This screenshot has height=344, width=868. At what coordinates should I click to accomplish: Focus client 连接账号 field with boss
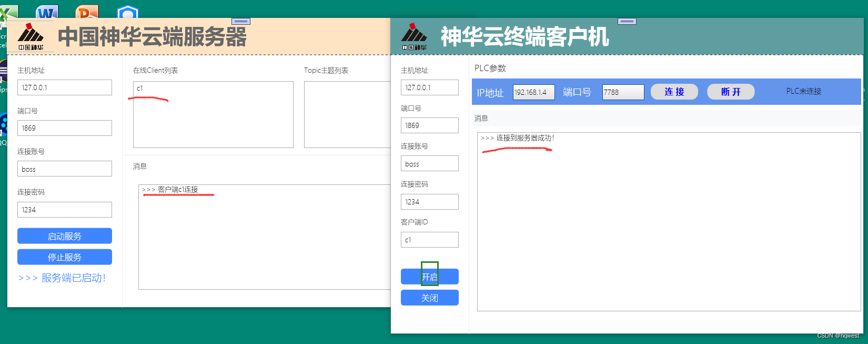pyautogui.click(x=430, y=163)
